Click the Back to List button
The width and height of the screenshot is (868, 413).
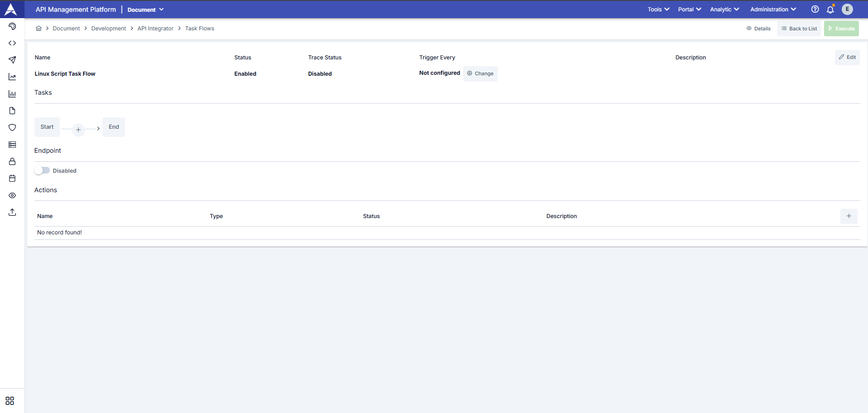[799, 29]
